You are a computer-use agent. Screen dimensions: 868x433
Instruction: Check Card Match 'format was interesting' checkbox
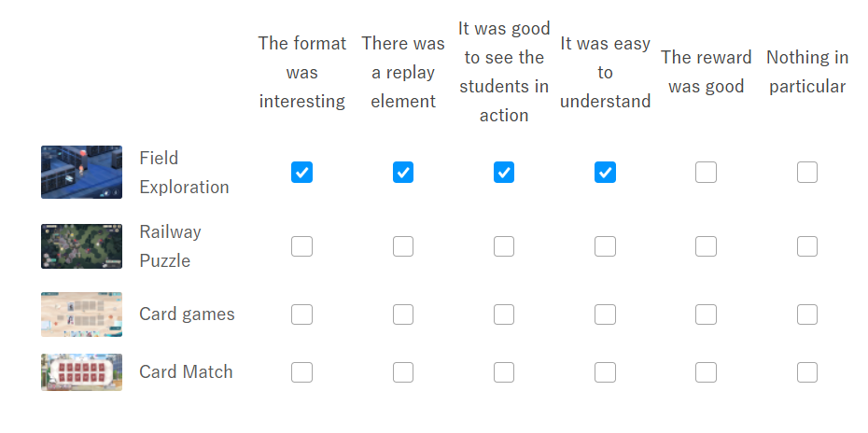(x=301, y=372)
